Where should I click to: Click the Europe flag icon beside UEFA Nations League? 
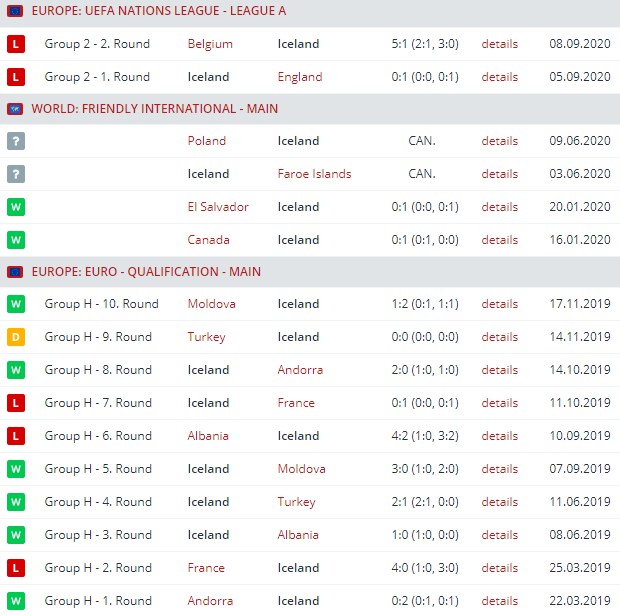[x=15, y=10]
